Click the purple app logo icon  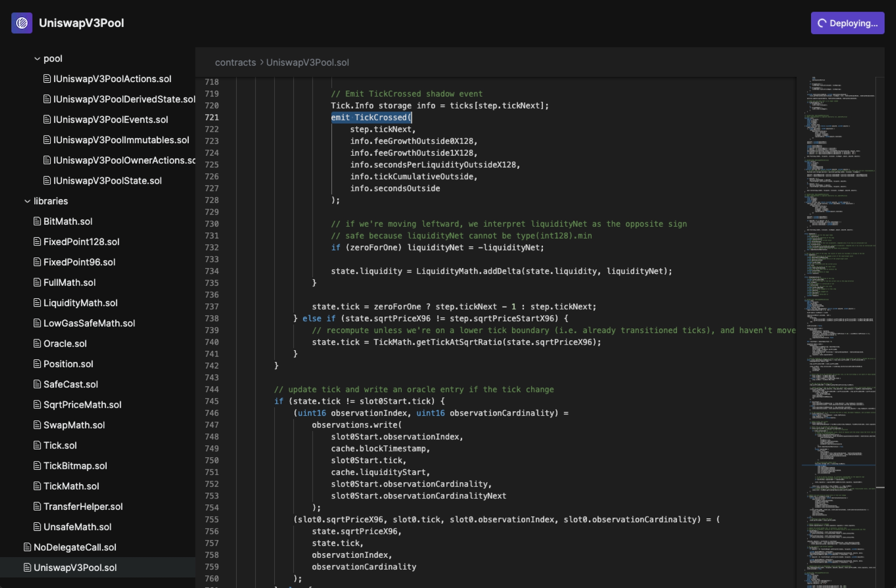click(x=22, y=23)
